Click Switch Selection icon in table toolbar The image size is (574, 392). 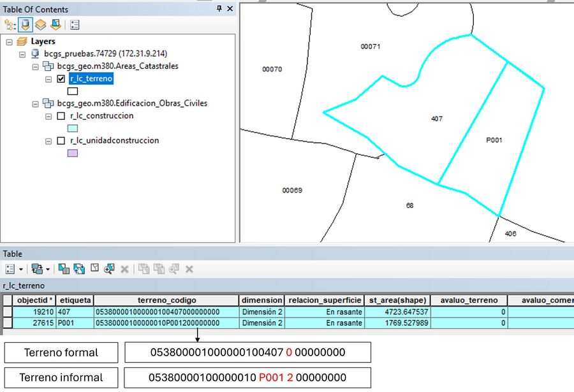80,269
